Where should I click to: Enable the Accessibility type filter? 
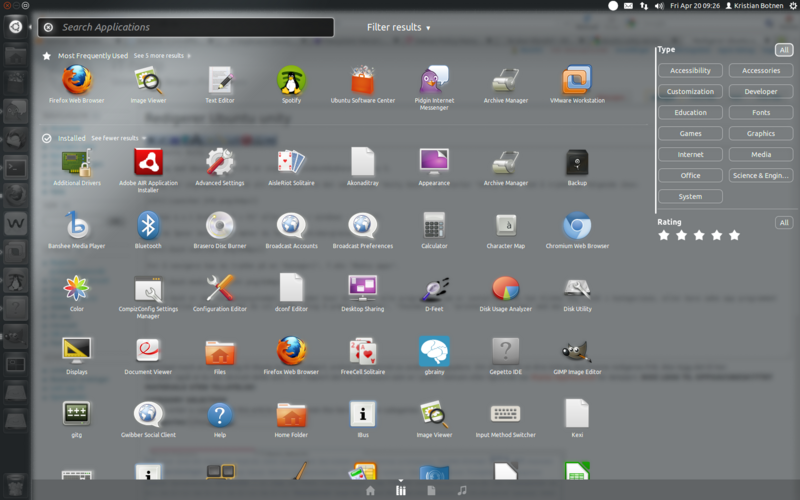pyautogui.click(x=690, y=70)
